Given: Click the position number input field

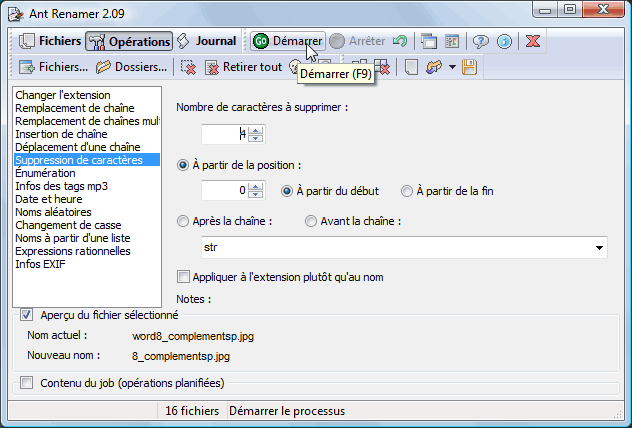Looking at the screenshot, I should (x=223, y=191).
